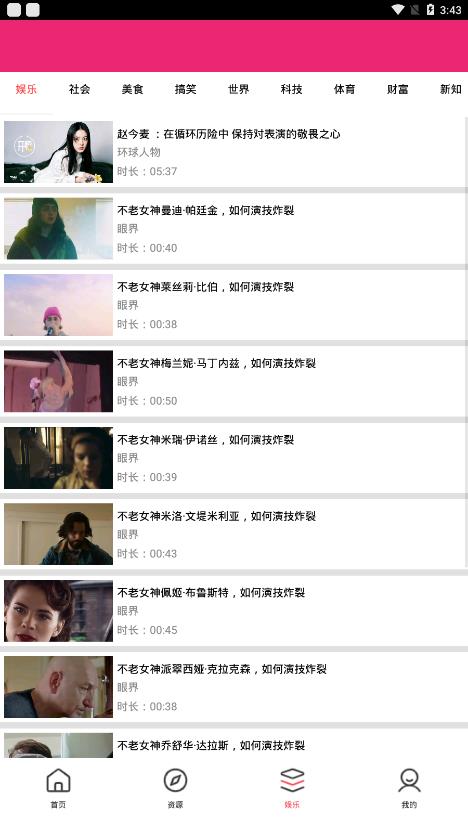Open the 搞笑 category tab
The image size is (468, 832).
click(185, 89)
